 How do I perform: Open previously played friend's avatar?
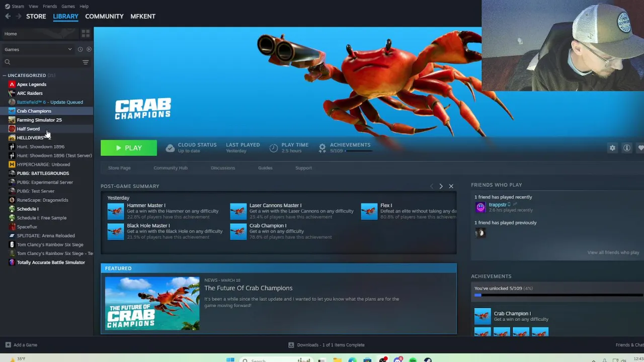[x=480, y=233]
